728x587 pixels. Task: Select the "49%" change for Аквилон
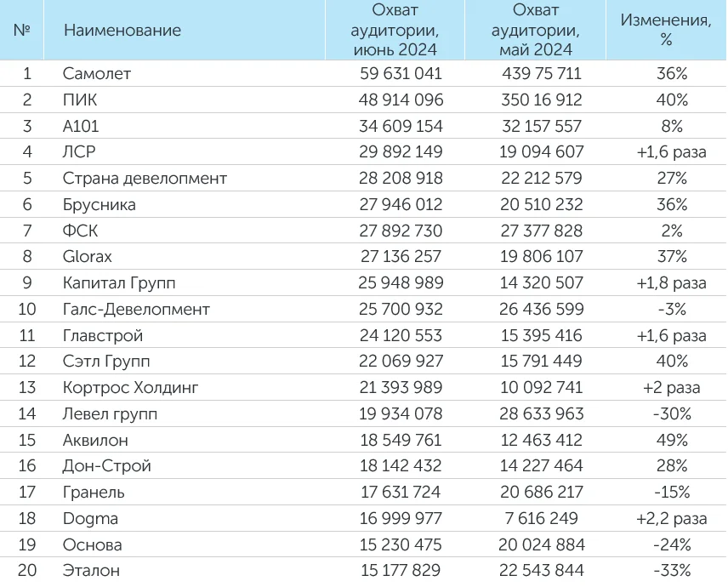(x=671, y=440)
